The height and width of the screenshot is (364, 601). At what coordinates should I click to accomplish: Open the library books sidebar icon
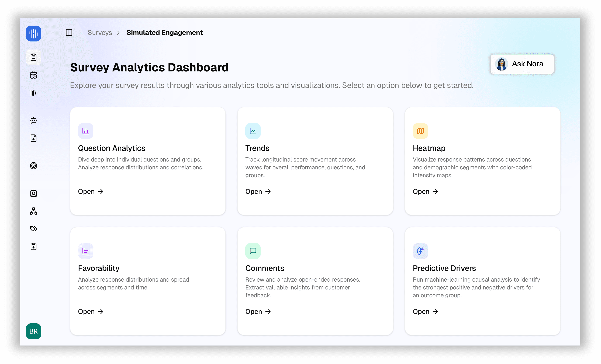(33, 93)
